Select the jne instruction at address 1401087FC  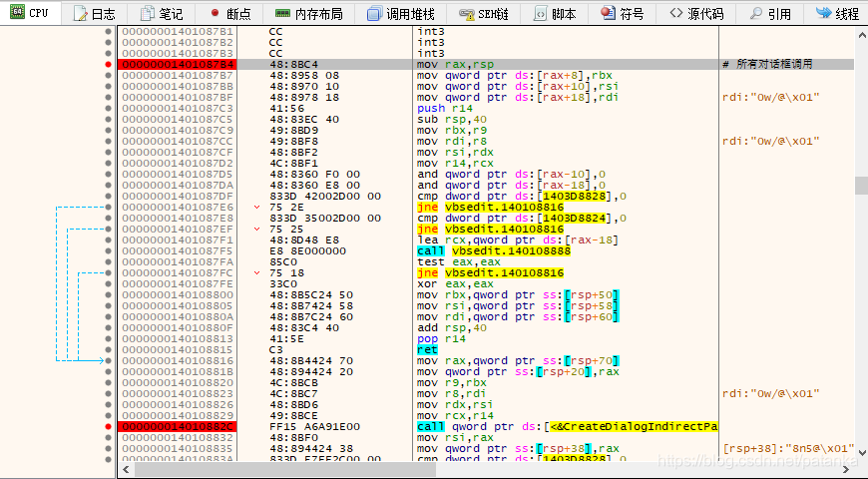[x=491, y=273]
